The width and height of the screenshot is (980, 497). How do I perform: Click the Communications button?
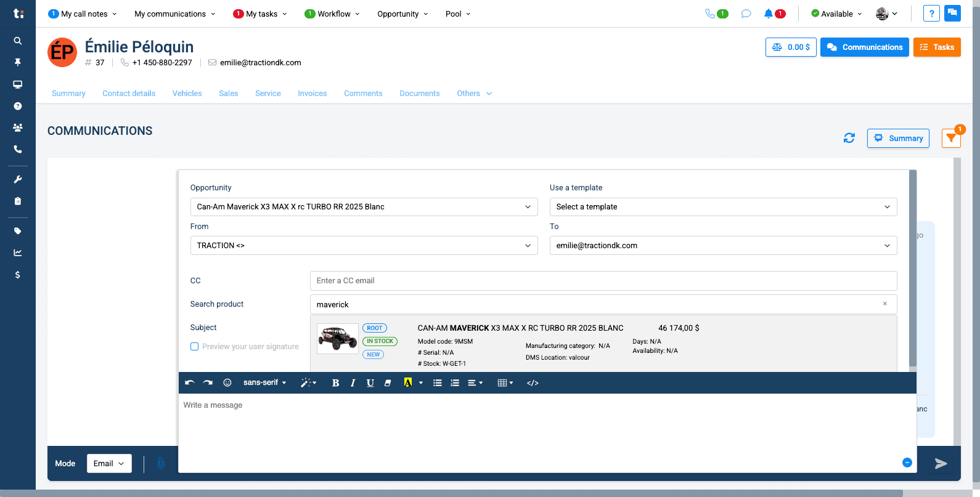pyautogui.click(x=865, y=47)
